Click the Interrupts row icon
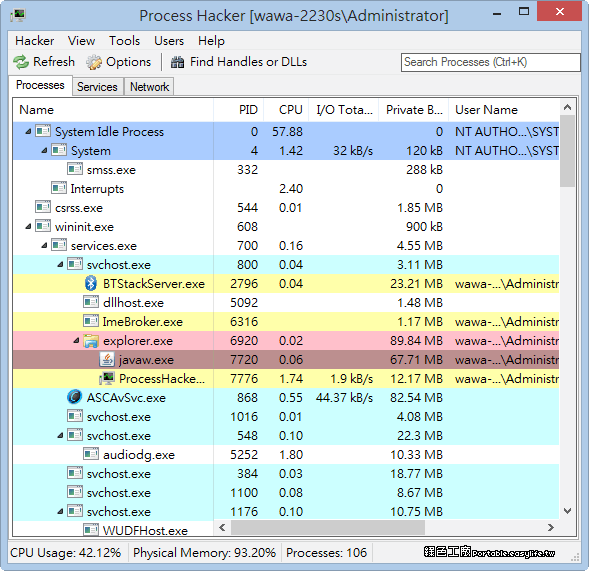This screenshot has width=589, height=571. [x=59, y=188]
